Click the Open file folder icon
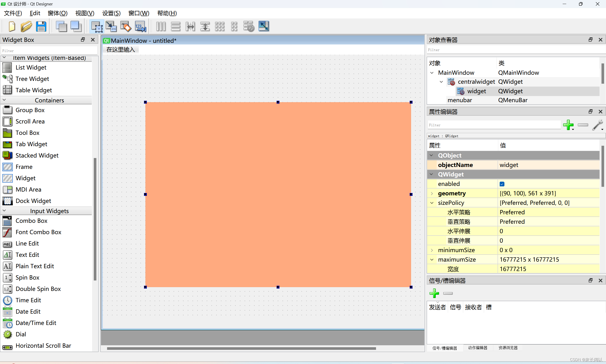Image resolution: width=606 pixels, height=364 pixels. 26,26
